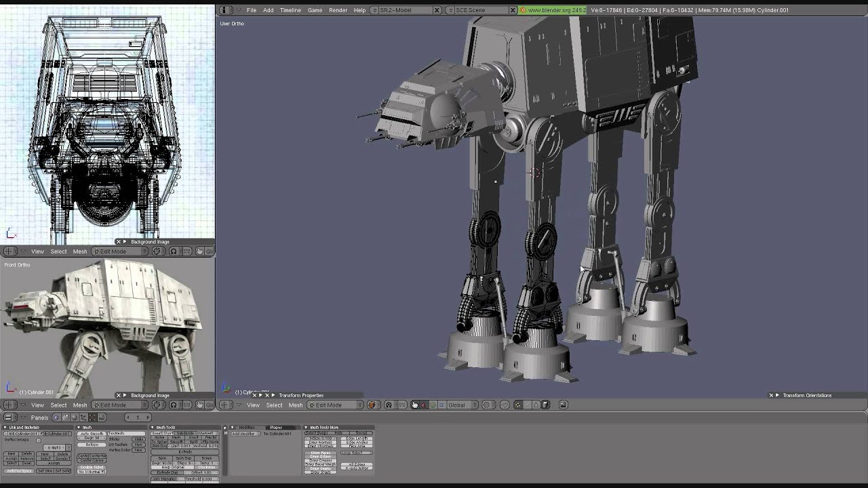Select translate manipulator triangle icon
Viewport: 868px width, 488px height.
[424, 405]
